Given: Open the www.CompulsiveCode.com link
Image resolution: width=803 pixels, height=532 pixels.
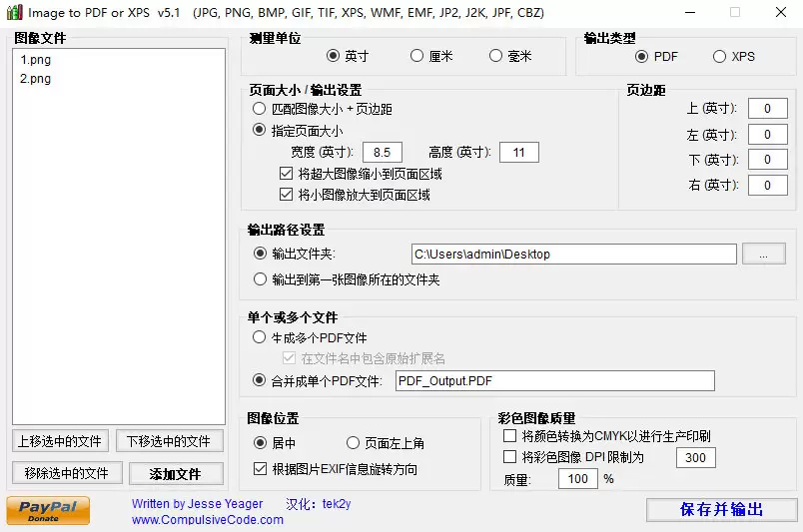Looking at the screenshot, I should [208, 520].
